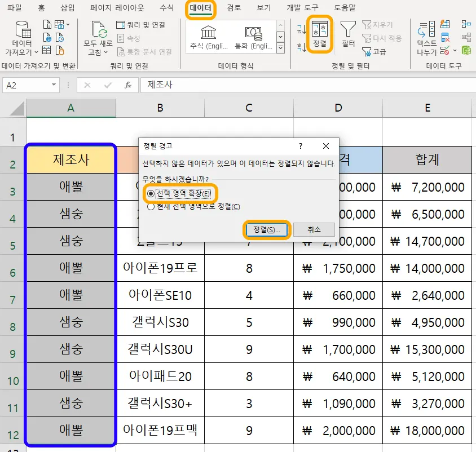Click 텍스트 나누기 text to columns
The height and width of the screenshot is (452, 476).
pyautogui.click(x=426, y=38)
